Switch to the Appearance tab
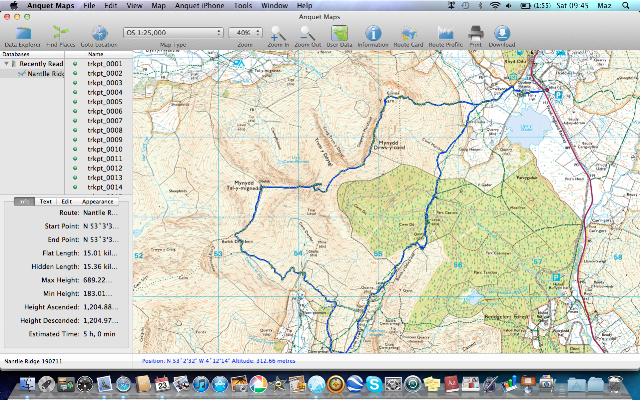 click(x=98, y=201)
